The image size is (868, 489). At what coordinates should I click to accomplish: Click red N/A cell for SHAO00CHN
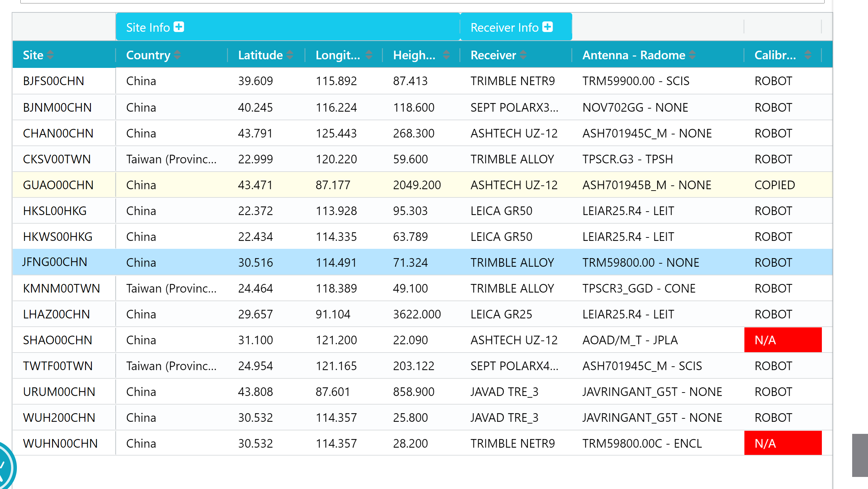(x=782, y=340)
